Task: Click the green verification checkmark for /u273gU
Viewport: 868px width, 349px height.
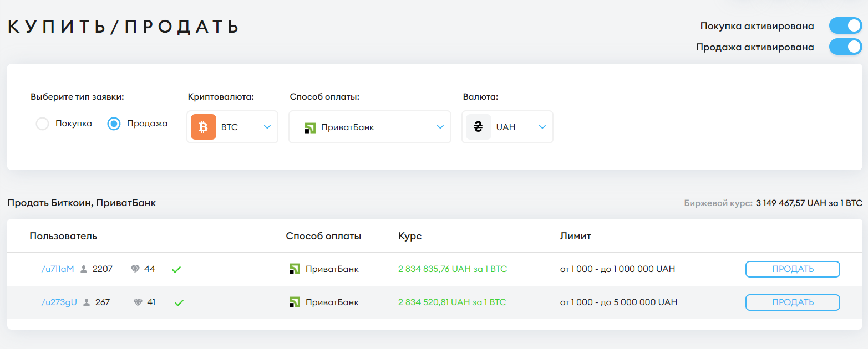Action: click(178, 302)
